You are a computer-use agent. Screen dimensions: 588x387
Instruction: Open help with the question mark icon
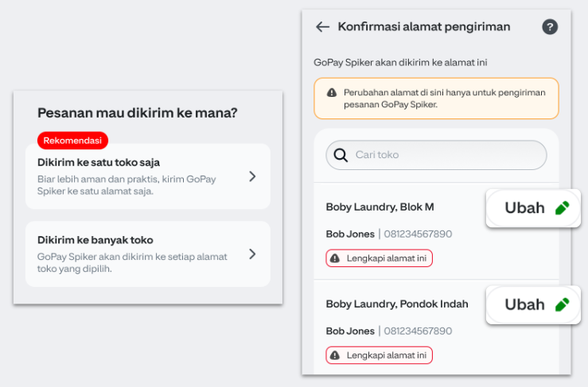pos(550,27)
